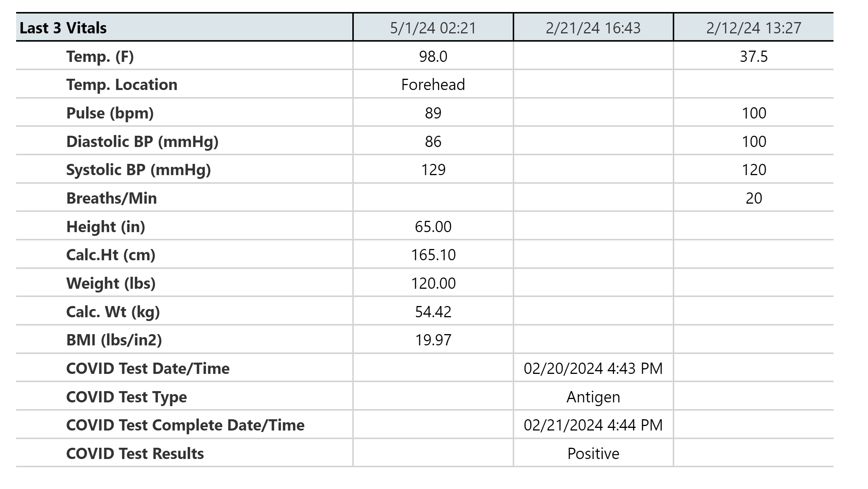Open the 2/21/24 16:43 vitals column
This screenshot has height=489, width=868.
593,28
